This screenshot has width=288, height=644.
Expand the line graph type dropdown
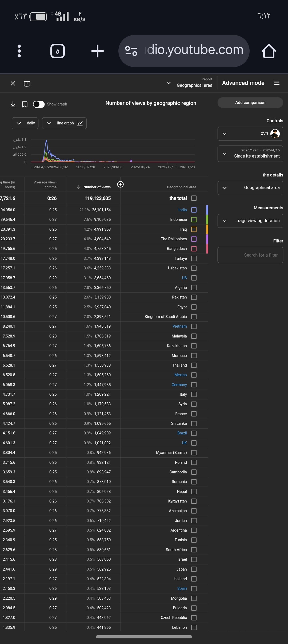[64, 123]
